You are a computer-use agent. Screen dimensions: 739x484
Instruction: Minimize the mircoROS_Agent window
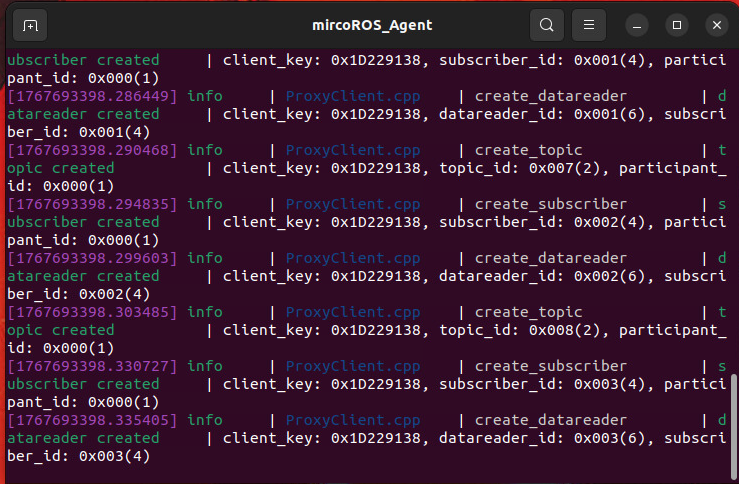pos(637,25)
